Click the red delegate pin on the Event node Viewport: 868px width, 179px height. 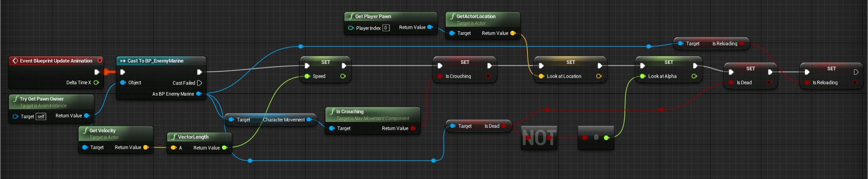[99, 60]
